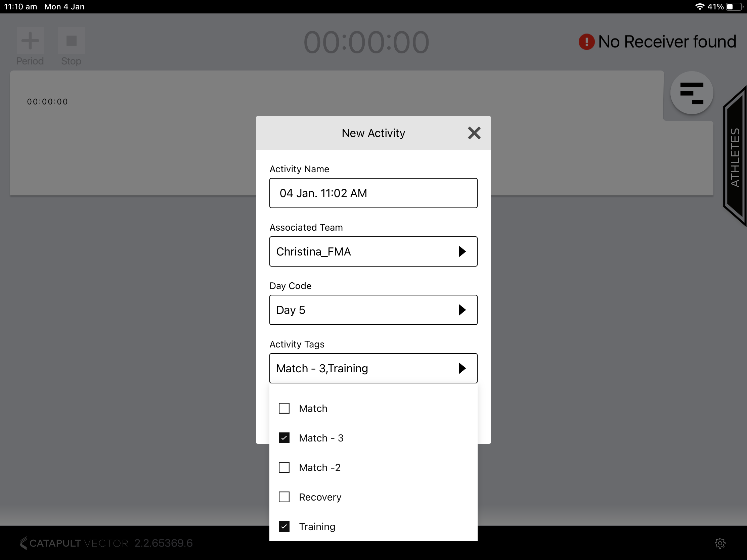Tap the 11:10 am clock
The image size is (747, 560).
point(20,7)
